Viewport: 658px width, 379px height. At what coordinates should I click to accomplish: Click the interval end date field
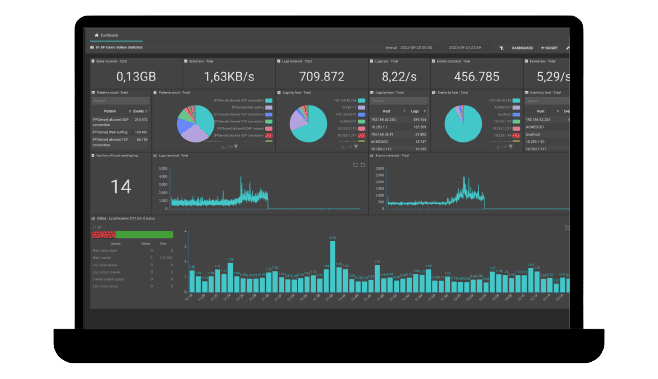click(x=470, y=48)
